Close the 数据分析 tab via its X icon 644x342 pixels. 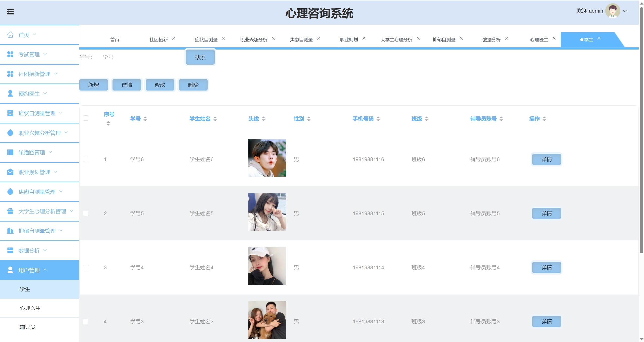pos(507,38)
